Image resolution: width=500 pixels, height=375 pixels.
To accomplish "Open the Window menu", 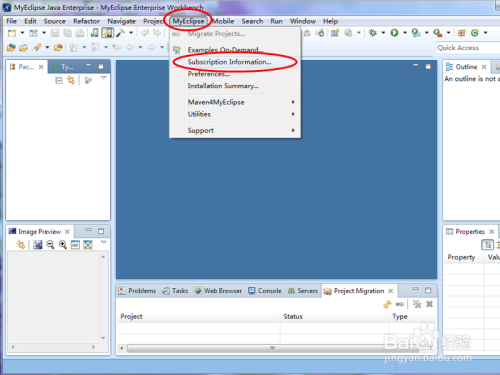I will 303,21.
